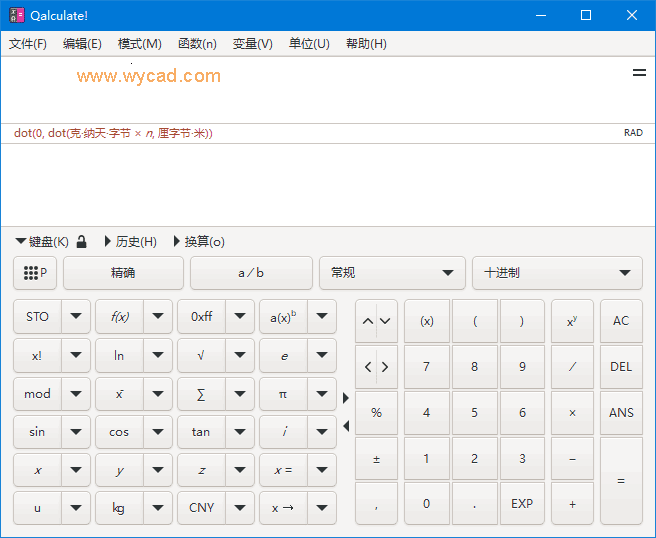Click the pi constant button
The image size is (656, 538).
pos(283,394)
